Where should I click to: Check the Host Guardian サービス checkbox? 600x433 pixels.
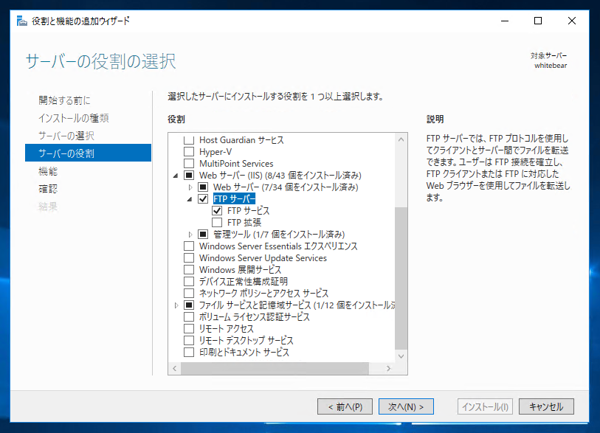(189, 140)
